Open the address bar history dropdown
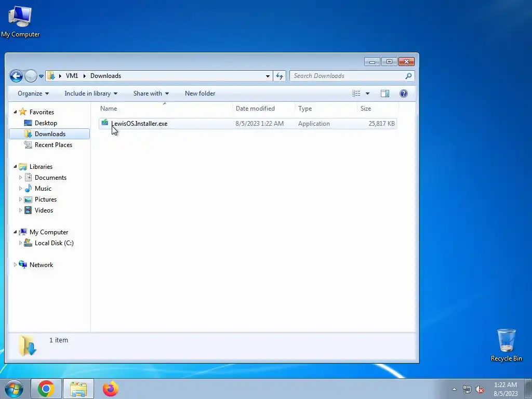The height and width of the screenshot is (399, 532). 268,76
